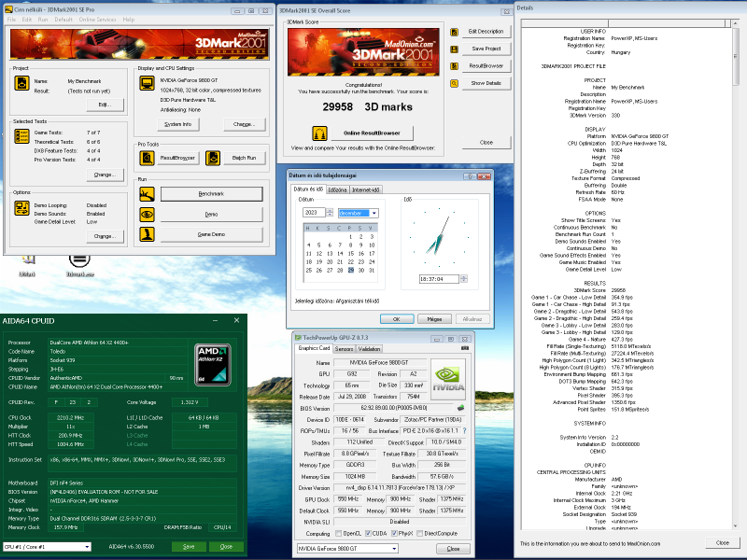Click the Batch Run button
747x560 pixels.
click(244, 158)
